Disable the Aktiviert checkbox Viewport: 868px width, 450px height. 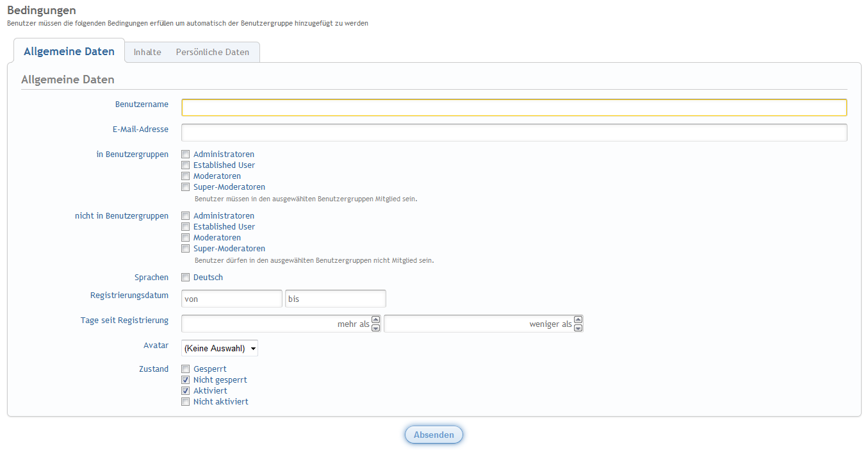click(x=186, y=391)
